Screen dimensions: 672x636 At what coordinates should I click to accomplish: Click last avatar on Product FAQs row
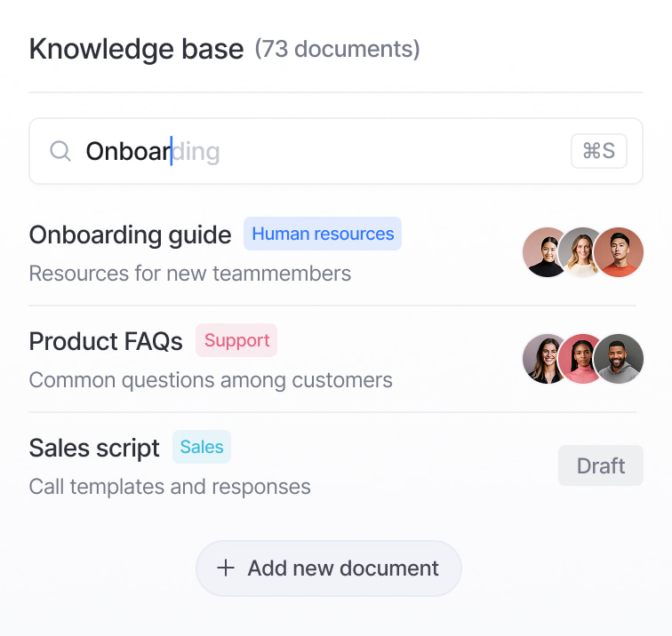tap(619, 359)
